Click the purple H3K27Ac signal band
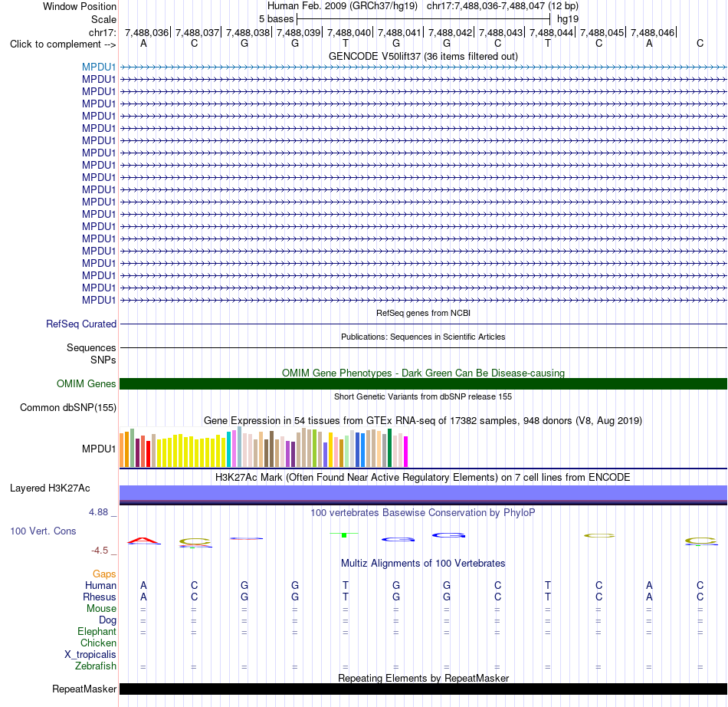Image resolution: width=728 pixels, height=707 pixels. tap(423, 495)
